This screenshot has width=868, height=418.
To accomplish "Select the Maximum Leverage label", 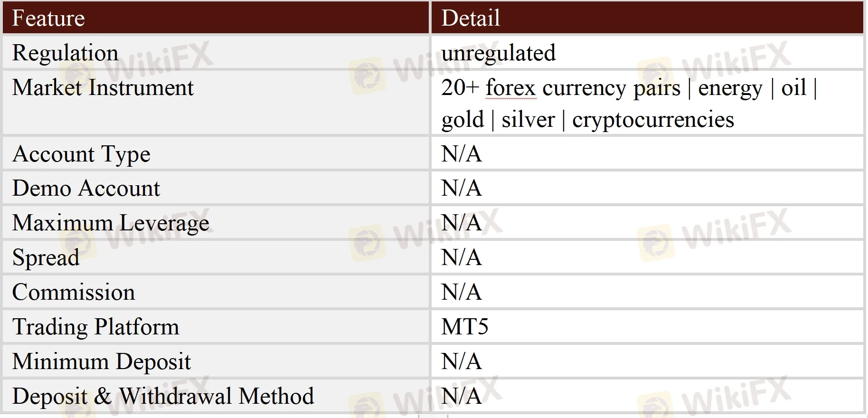I will click(x=111, y=223).
